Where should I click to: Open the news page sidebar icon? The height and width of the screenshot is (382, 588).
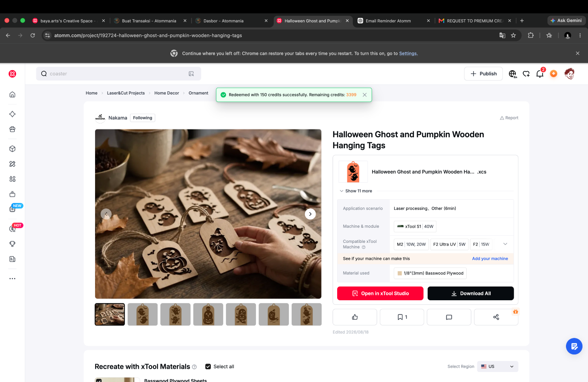(x=12, y=259)
